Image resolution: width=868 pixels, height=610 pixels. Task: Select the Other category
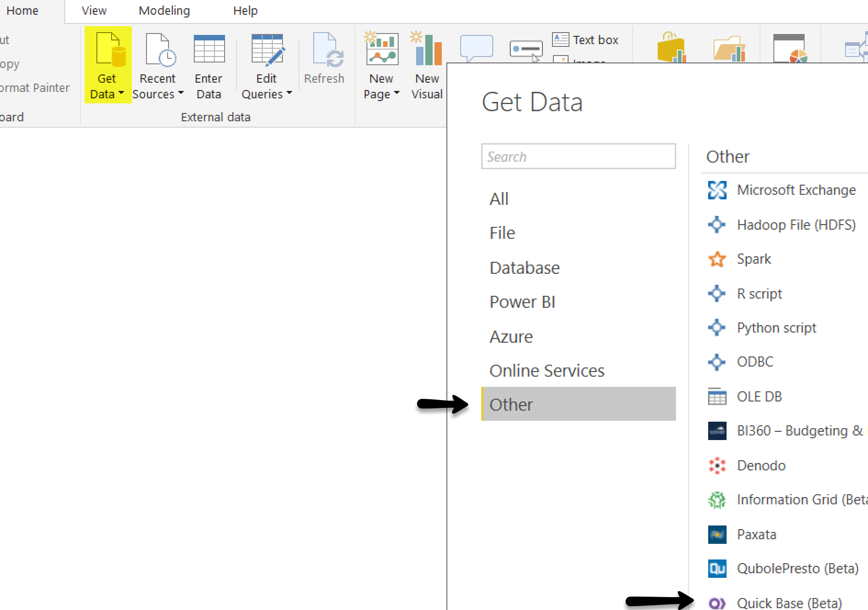pos(578,404)
